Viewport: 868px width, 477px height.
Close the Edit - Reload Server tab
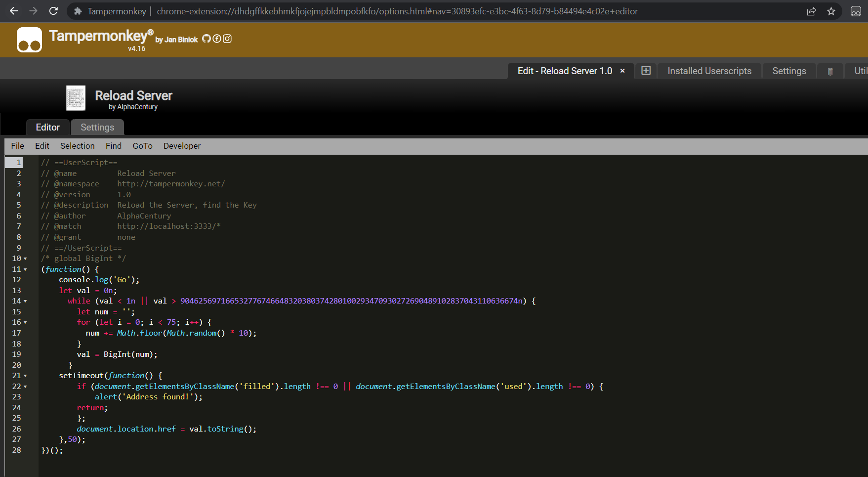coord(622,71)
